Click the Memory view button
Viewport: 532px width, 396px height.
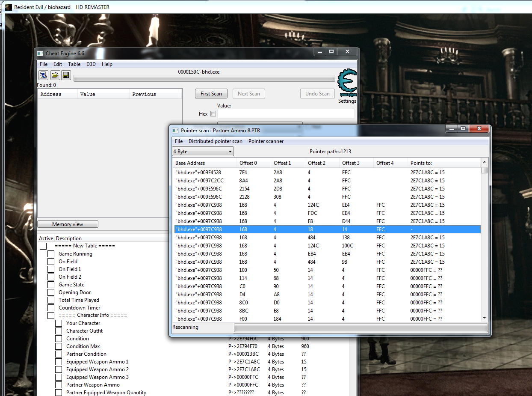pyautogui.click(x=68, y=224)
